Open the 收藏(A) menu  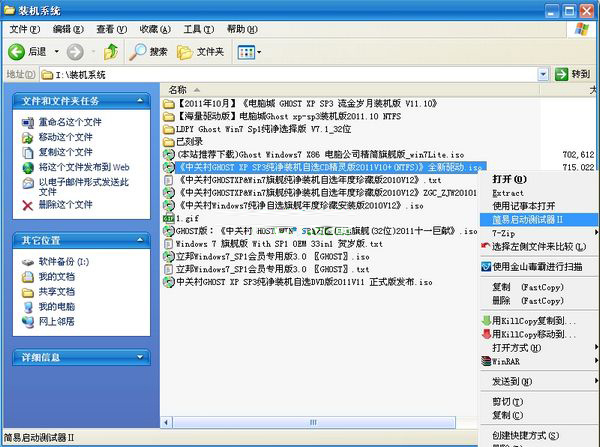coord(155,29)
